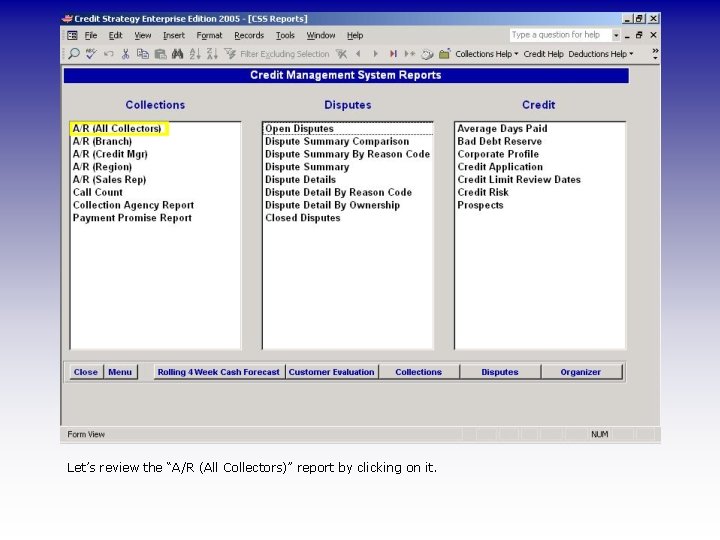Open the Insert menu
The image size is (720, 540).
click(x=174, y=35)
